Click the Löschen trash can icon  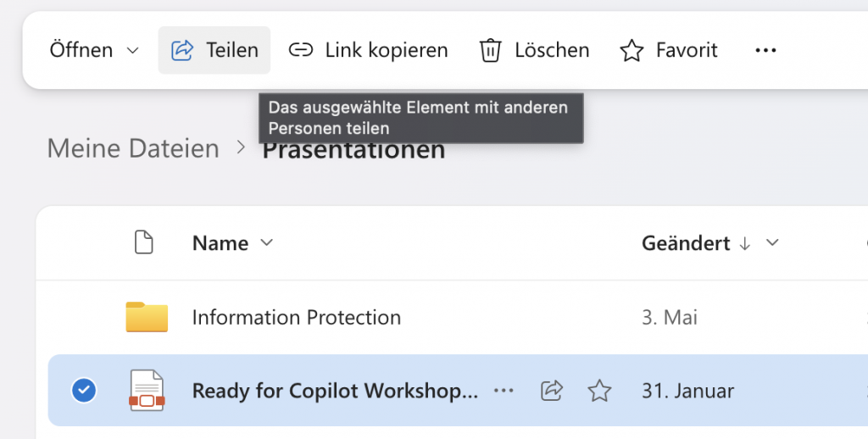click(490, 51)
